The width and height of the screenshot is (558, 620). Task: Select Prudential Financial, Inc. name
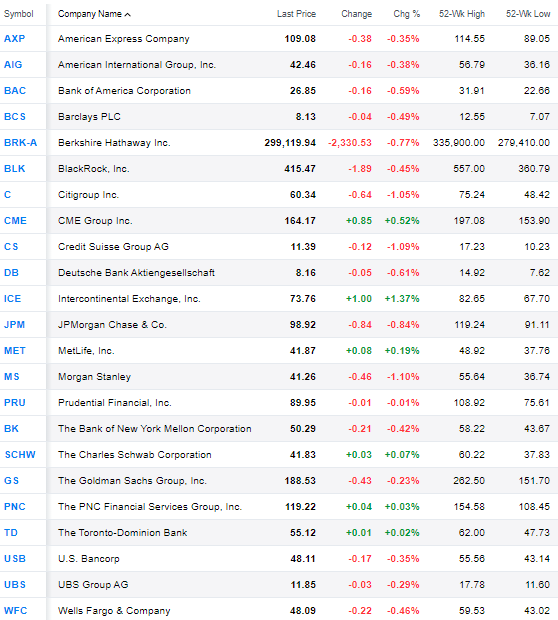click(x=115, y=403)
